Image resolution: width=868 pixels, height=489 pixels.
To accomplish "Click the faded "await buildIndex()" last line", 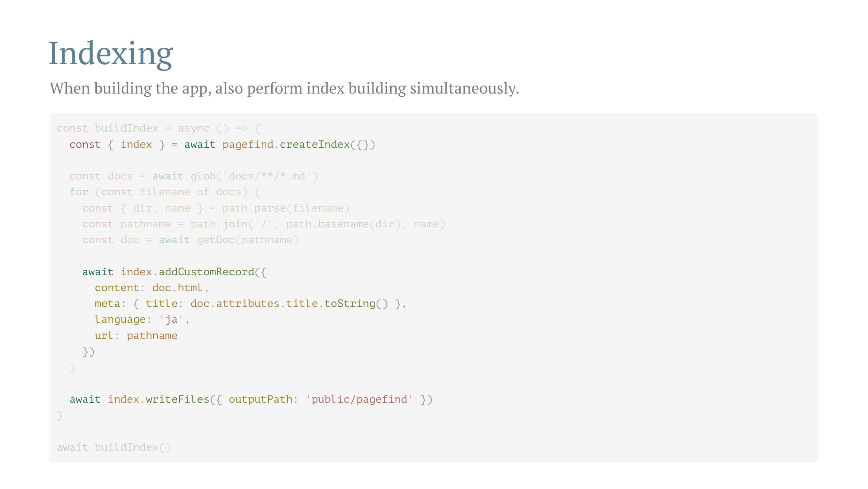I will click(x=114, y=447).
